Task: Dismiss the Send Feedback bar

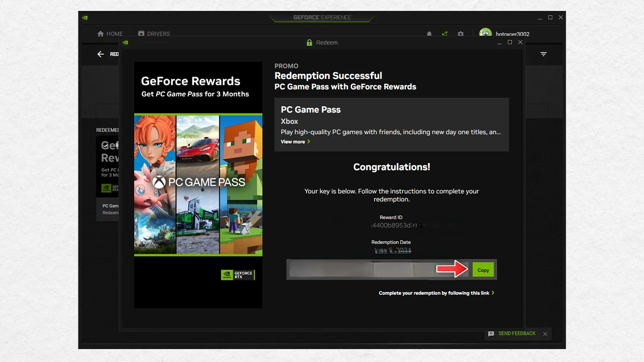Action: [545, 334]
